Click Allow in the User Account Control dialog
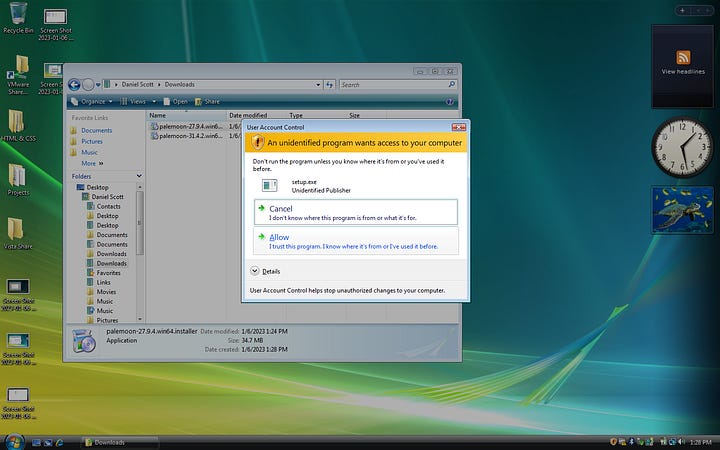This screenshot has width=720, height=450. coord(356,241)
